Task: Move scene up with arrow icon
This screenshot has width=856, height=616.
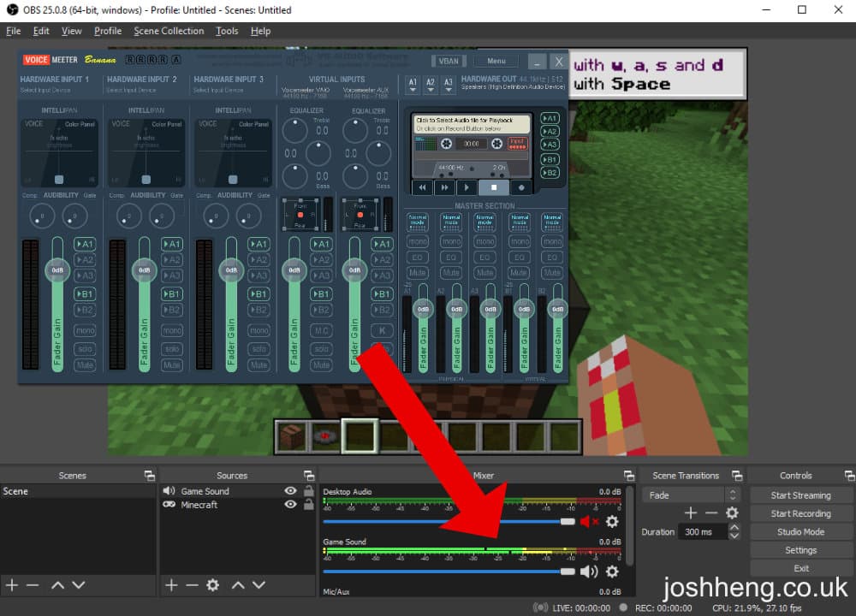Action: click(58, 585)
